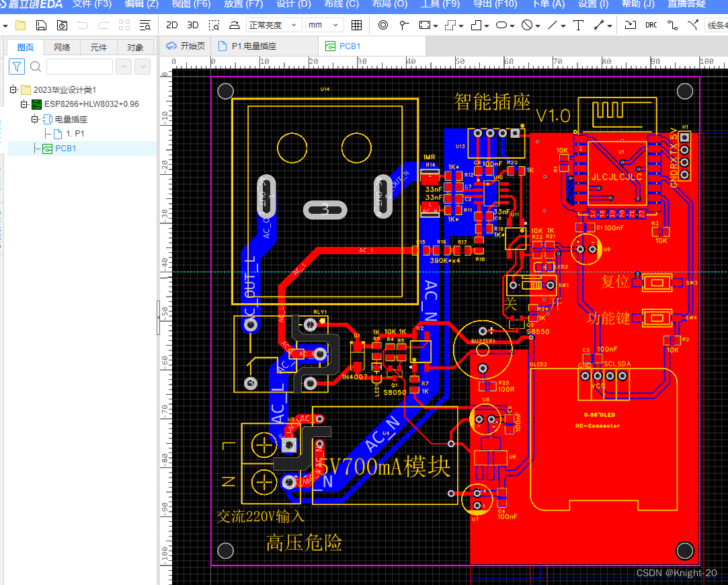This screenshot has width=728, height=585.
Task: Open the 工具 (F9) menu
Action: (x=440, y=4)
